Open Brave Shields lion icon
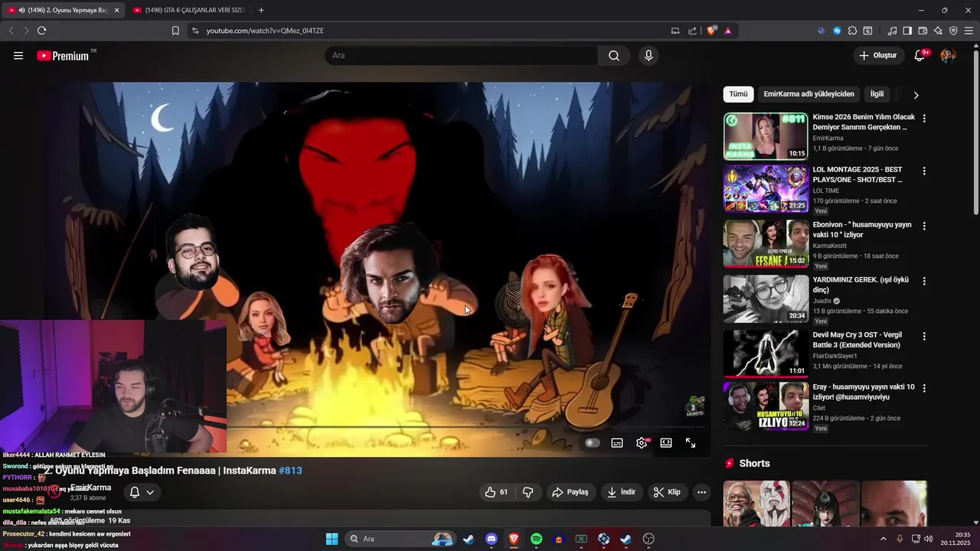 coord(712,31)
